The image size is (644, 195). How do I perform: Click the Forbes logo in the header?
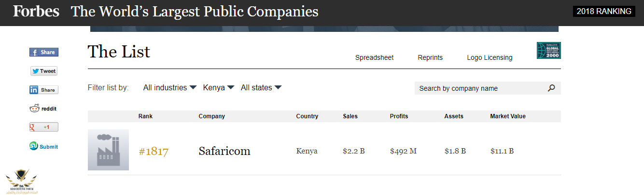coord(36,12)
